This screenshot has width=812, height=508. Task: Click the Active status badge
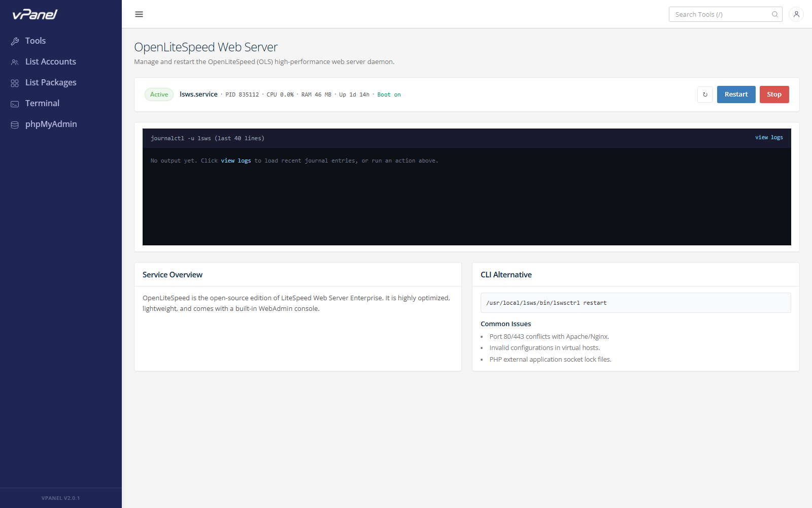click(159, 94)
